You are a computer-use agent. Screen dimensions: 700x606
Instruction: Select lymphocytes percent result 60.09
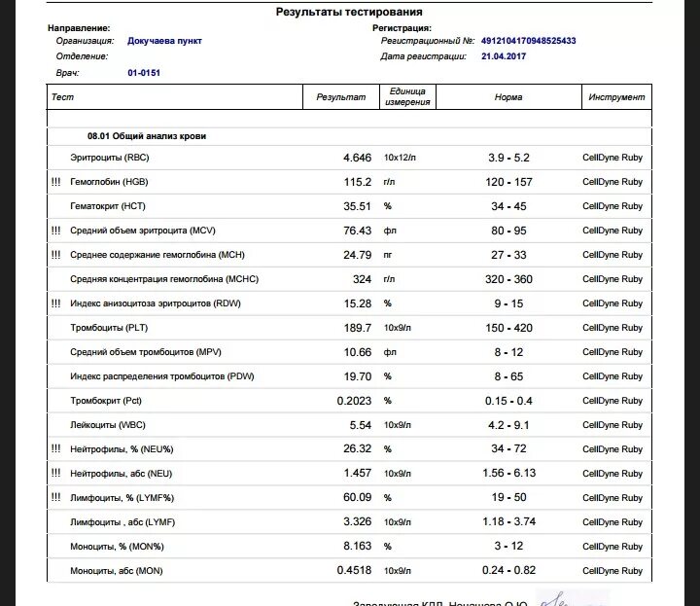(357, 497)
